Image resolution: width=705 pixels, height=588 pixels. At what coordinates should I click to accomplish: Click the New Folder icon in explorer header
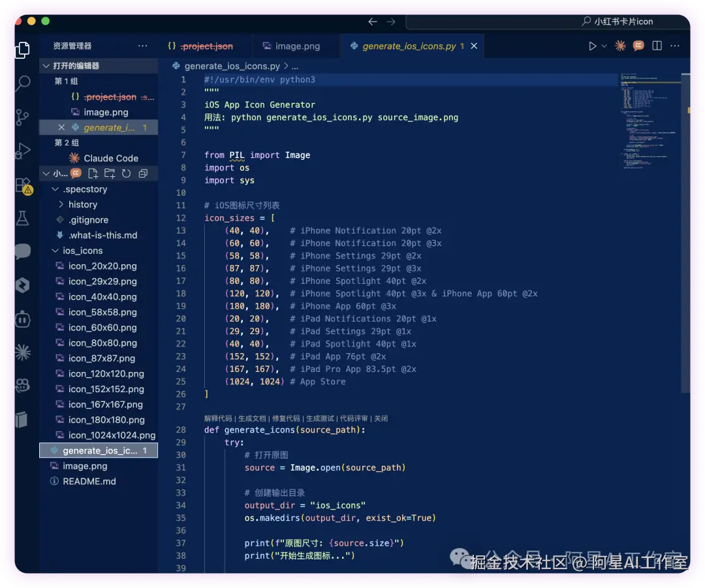(110, 174)
